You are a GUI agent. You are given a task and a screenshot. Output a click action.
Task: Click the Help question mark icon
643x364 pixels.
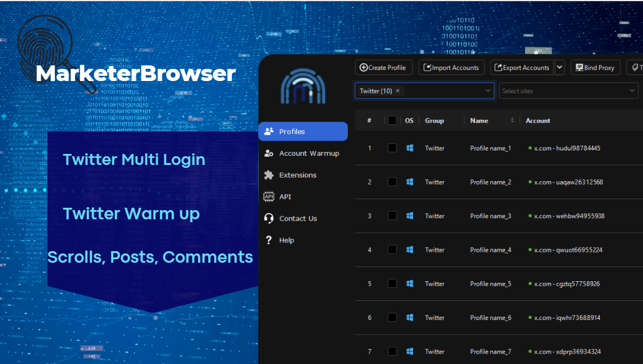[269, 240]
